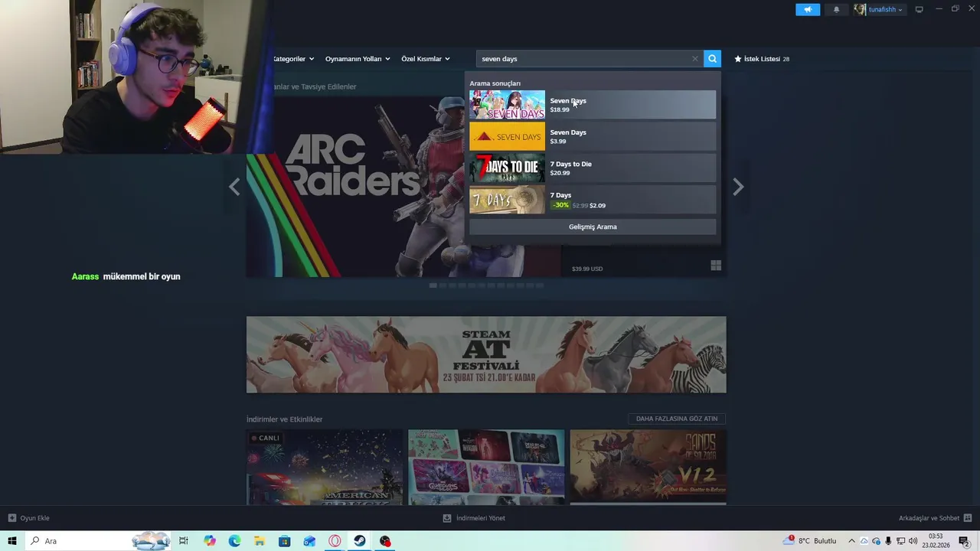Open the volume speaker tray icon
The image size is (980, 551).
click(x=913, y=541)
